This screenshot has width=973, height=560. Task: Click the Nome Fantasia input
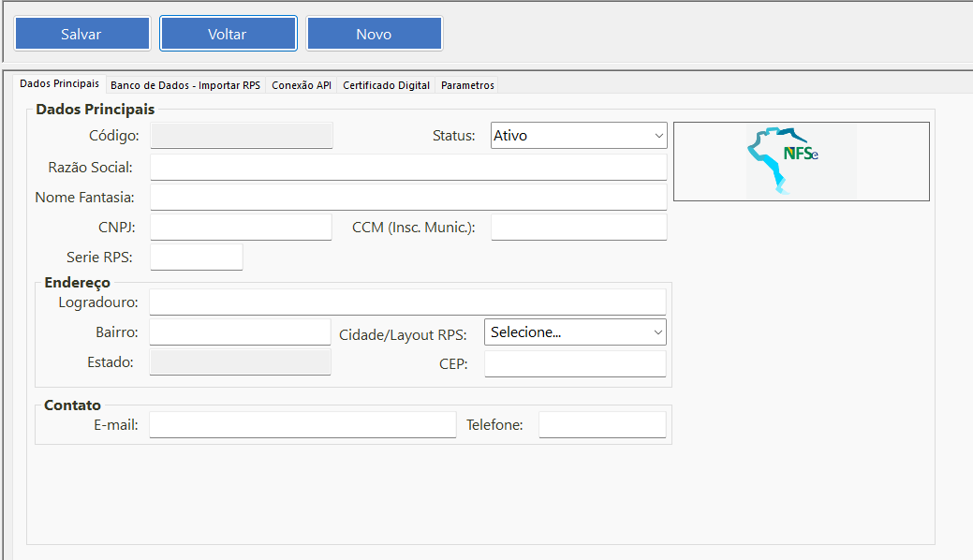point(408,198)
